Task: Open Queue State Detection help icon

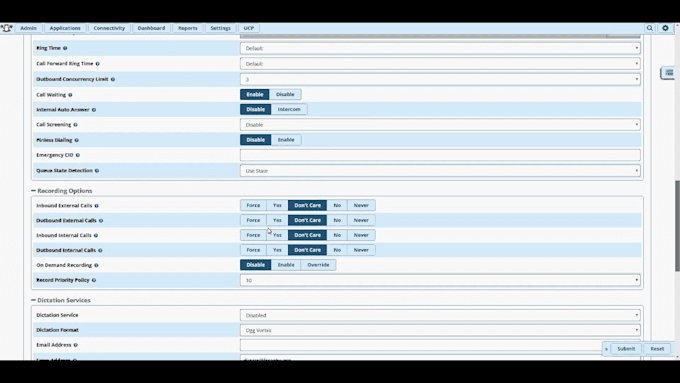Action: click(97, 171)
